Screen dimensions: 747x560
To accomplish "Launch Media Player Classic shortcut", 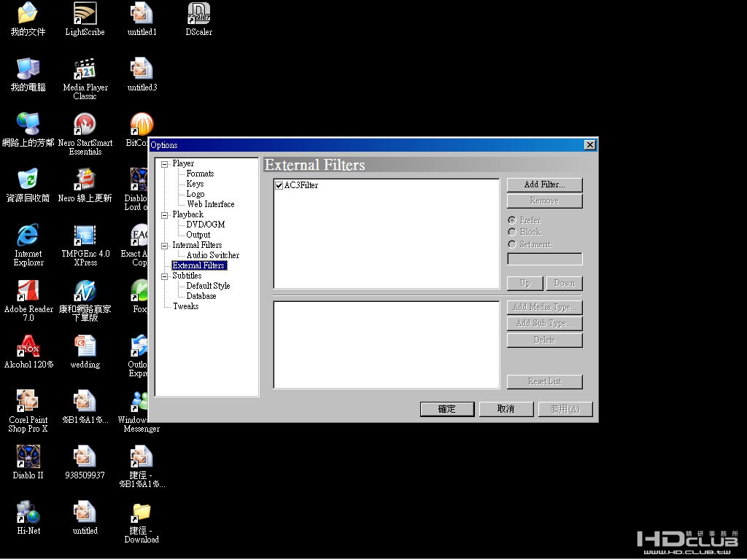I will pos(85,69).
